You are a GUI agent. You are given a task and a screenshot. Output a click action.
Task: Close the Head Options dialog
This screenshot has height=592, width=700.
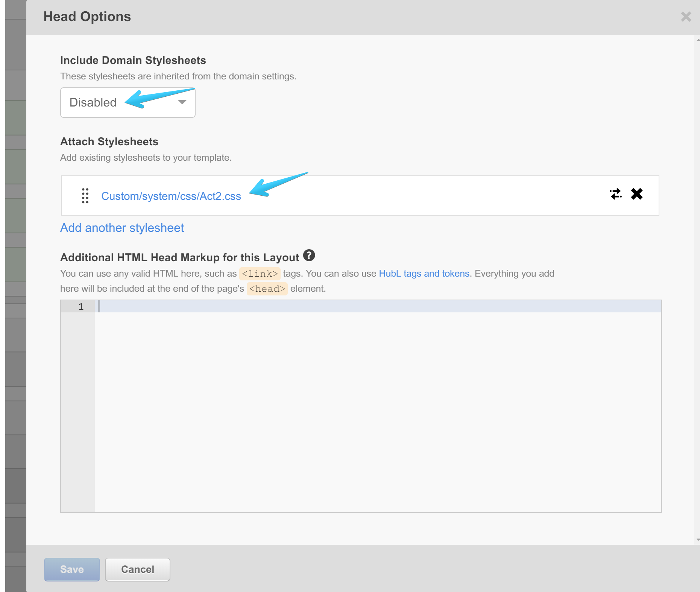(x=686, y=17)
